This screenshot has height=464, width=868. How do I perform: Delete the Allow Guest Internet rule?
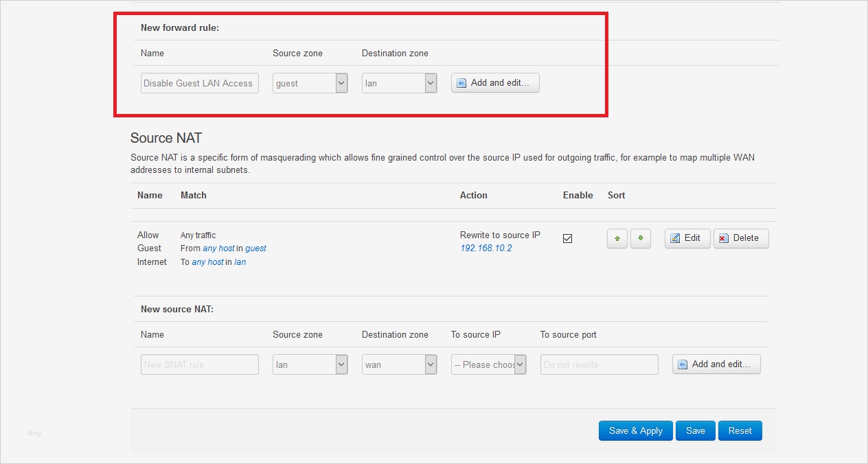(x=740, y=238)
